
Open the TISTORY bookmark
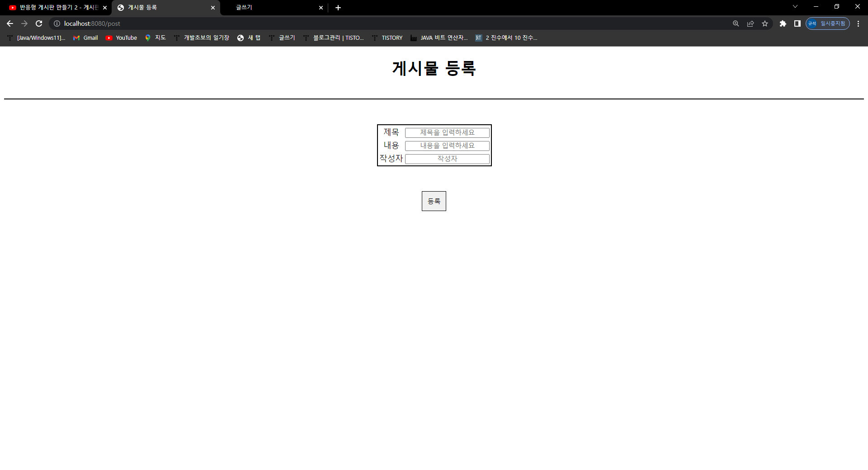[387, 38]
